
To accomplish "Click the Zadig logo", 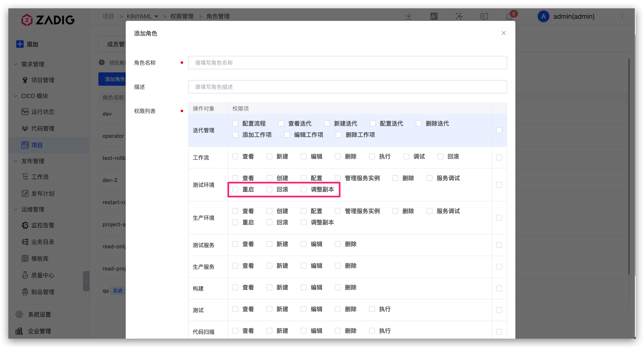I will [x=48, y=20].
